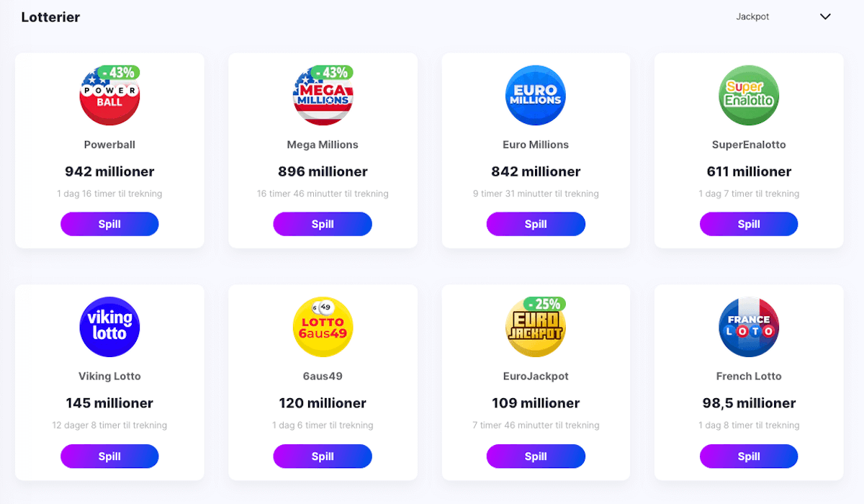Screen dimensions: 864x504
Task: Open the French Lotto name link
Action: 749,376
